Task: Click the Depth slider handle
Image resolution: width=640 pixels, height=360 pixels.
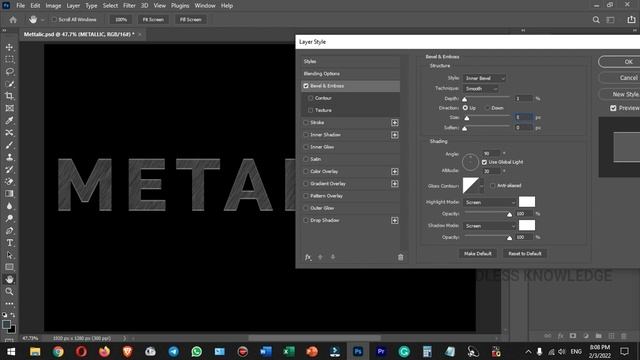Action: 464,99
